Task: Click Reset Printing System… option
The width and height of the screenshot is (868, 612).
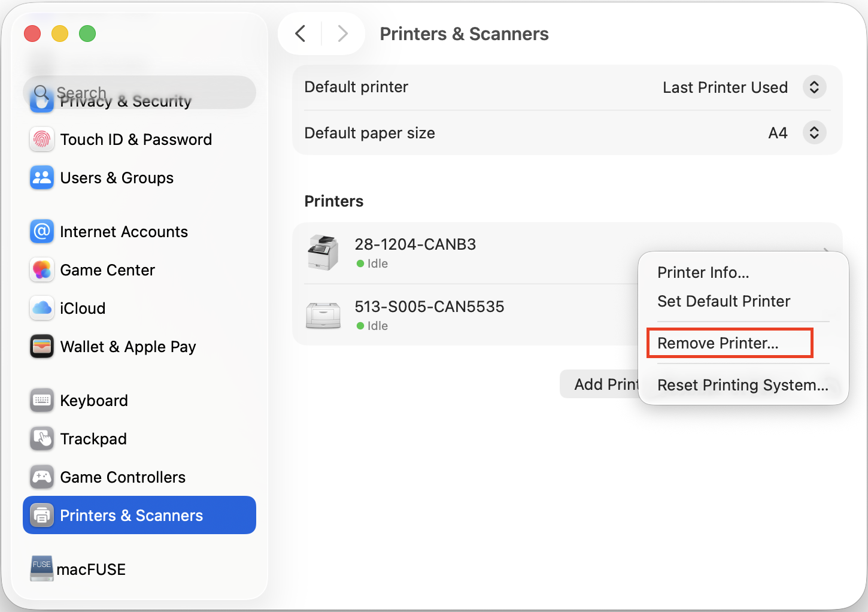Action: coord(742,385)
